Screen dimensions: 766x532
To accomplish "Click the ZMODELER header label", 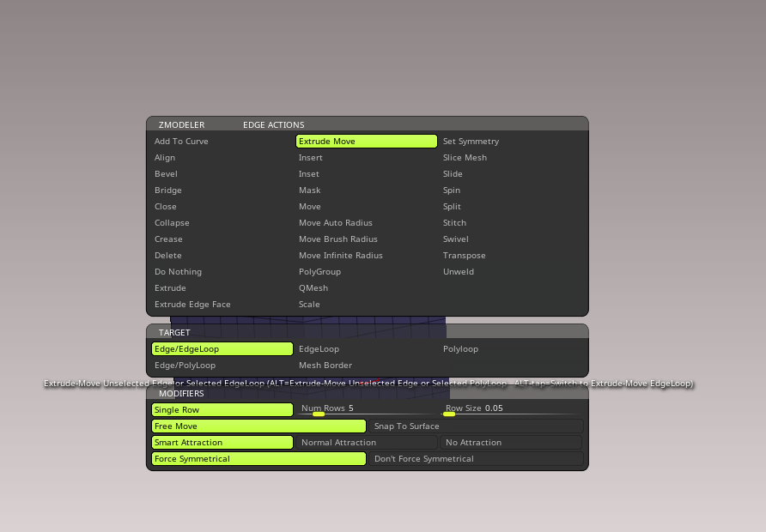I will [x=181, y=125].
